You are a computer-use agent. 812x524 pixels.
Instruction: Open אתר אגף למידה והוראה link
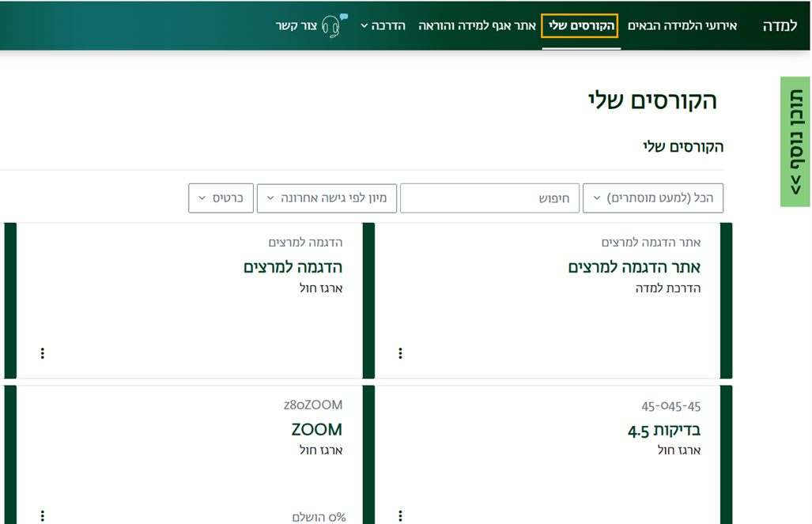477,26
